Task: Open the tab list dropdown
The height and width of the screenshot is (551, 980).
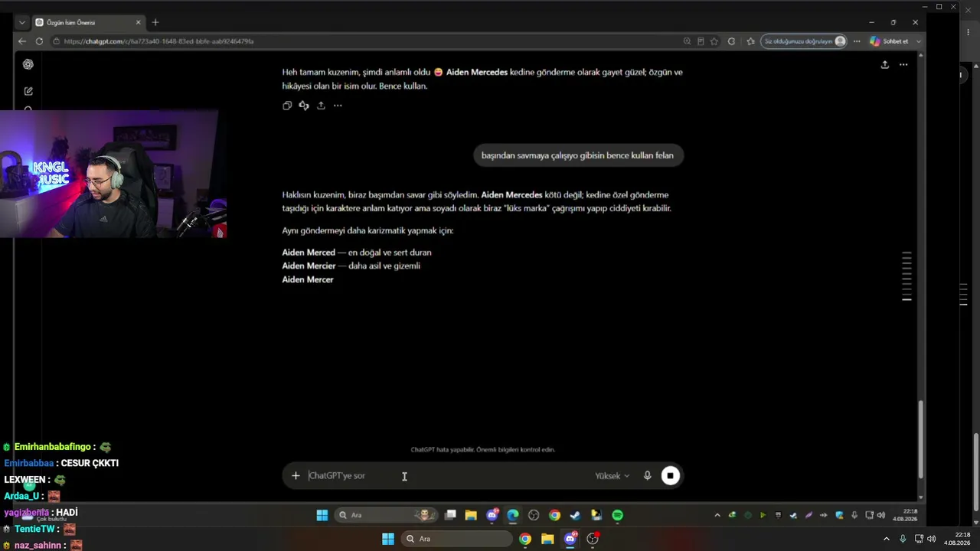Action: pyautogui.click(x=21, y=22)
